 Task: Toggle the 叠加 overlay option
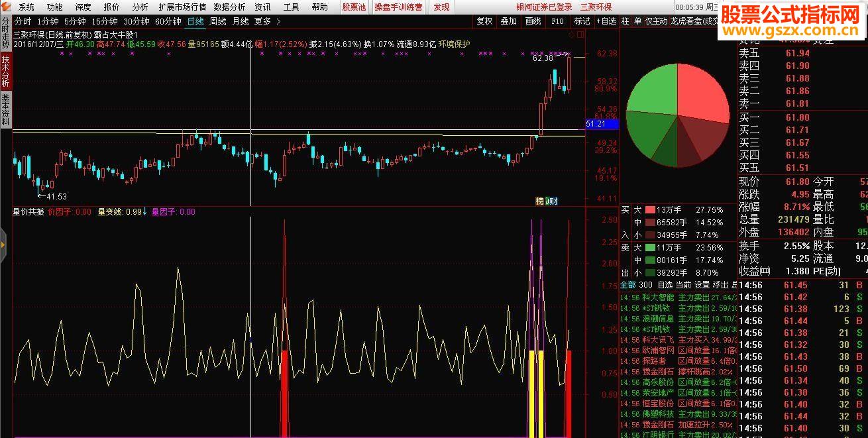click(x=509, y=21)
